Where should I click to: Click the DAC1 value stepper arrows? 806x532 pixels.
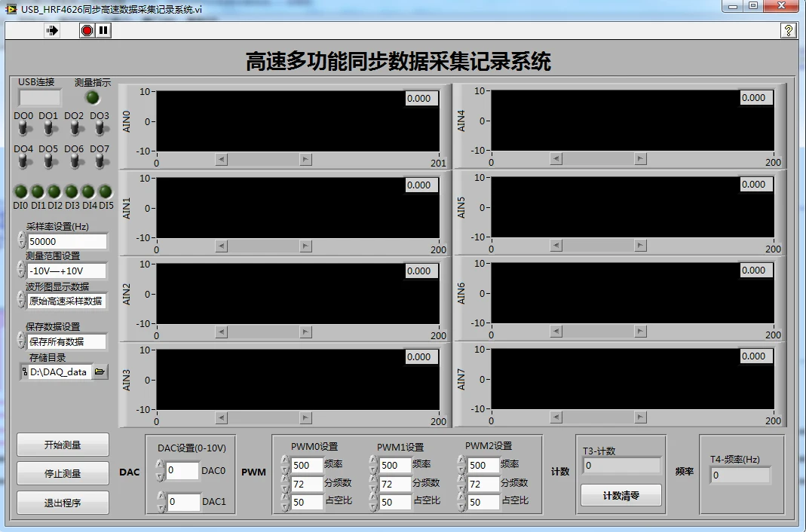point(161,502)
